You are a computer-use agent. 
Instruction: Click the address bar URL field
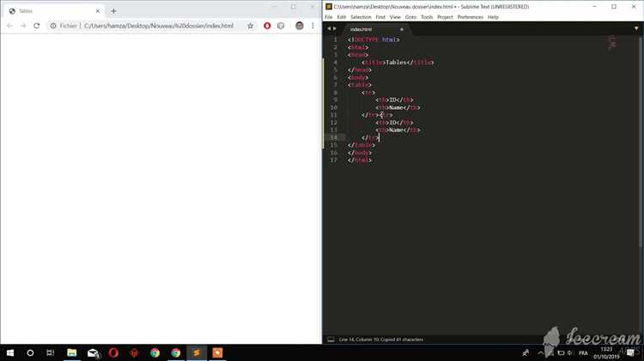pyautogui.click(x=159, y=26)
